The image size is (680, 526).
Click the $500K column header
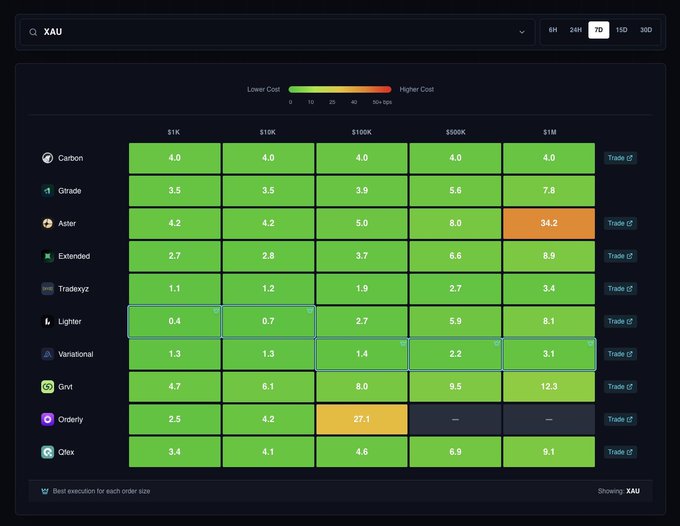pos(455,132)
